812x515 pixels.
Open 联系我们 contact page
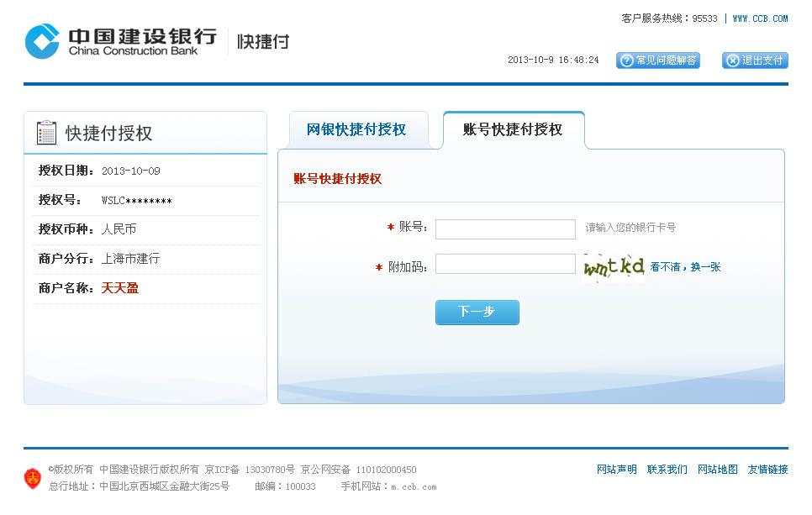[x=667, y=470]
